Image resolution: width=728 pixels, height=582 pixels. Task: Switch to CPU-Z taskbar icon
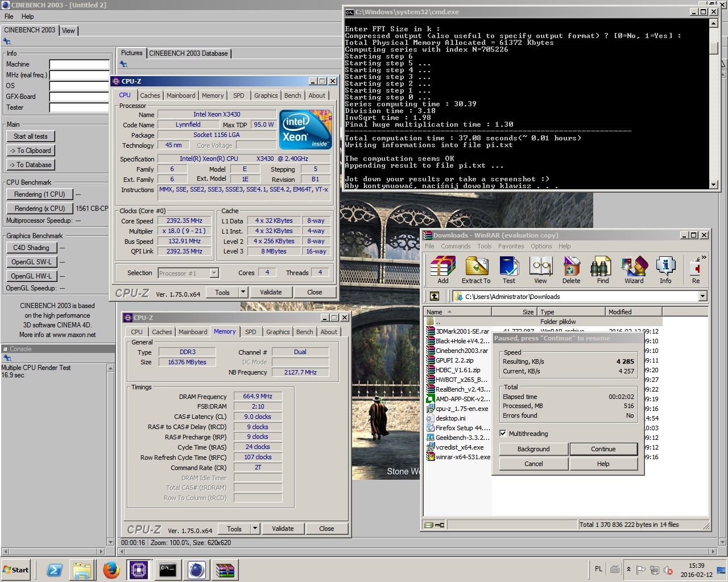coord(139,569)
